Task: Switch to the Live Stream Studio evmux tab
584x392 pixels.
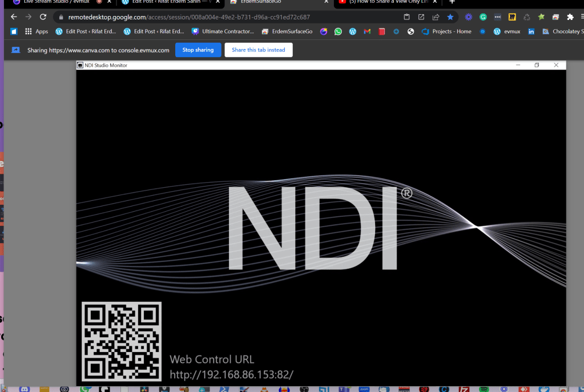Action: pos(56,2)
